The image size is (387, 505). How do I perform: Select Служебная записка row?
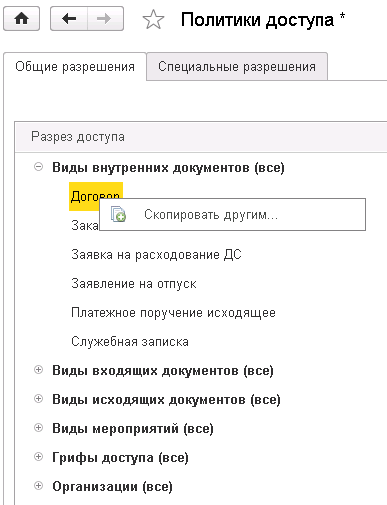[130, 342]
